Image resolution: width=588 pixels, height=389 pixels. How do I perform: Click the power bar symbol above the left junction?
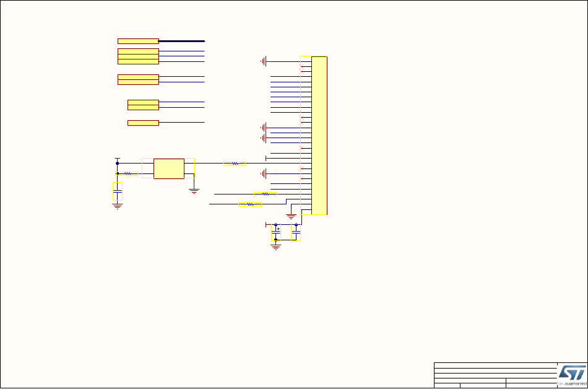[118, 159]
